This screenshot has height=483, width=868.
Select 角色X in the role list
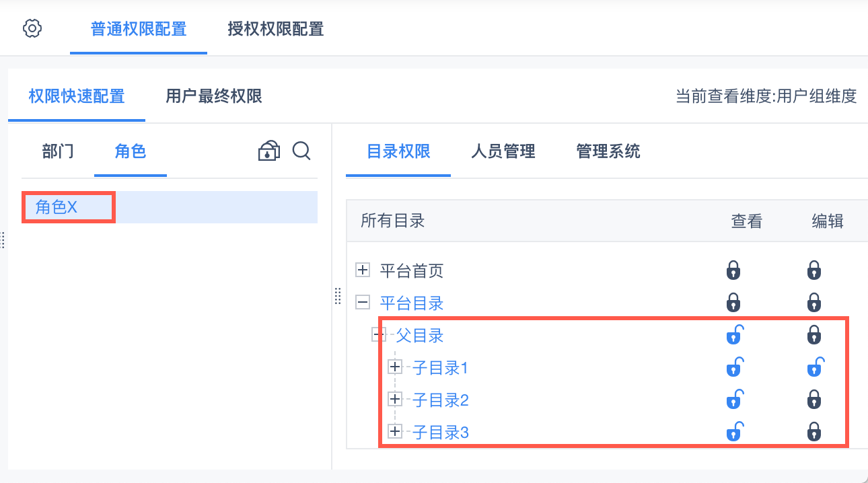click(57, 207)
